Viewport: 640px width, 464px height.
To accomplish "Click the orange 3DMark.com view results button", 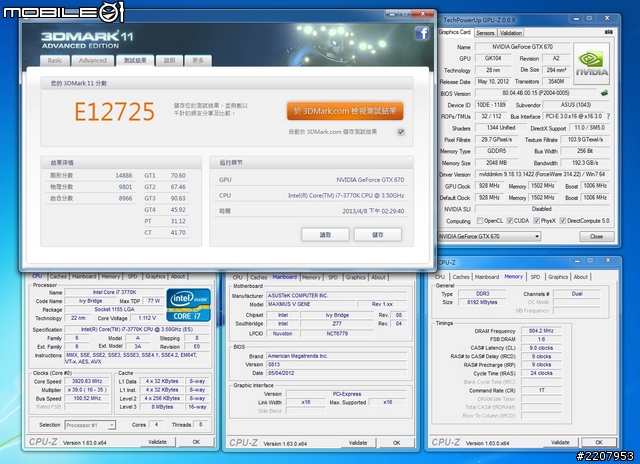I will coord(345,111).
